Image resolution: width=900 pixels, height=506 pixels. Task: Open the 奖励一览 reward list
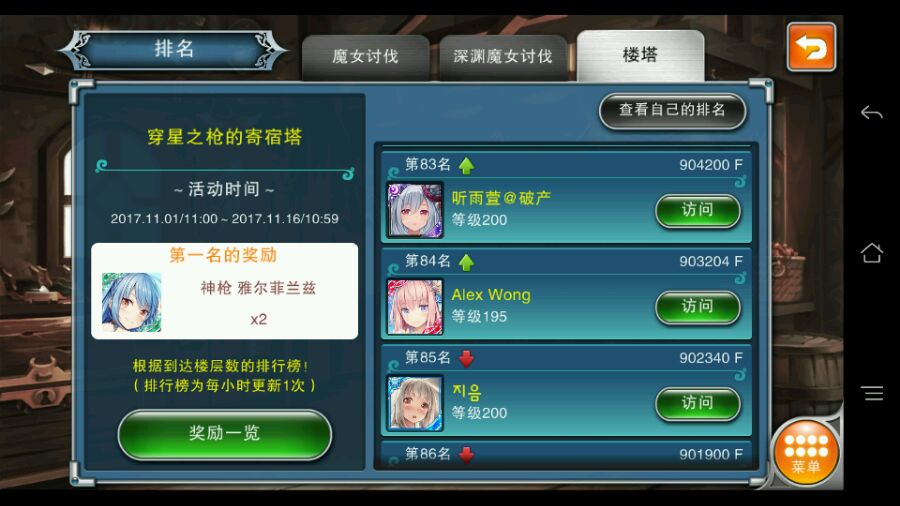click(x=224, y=434)
